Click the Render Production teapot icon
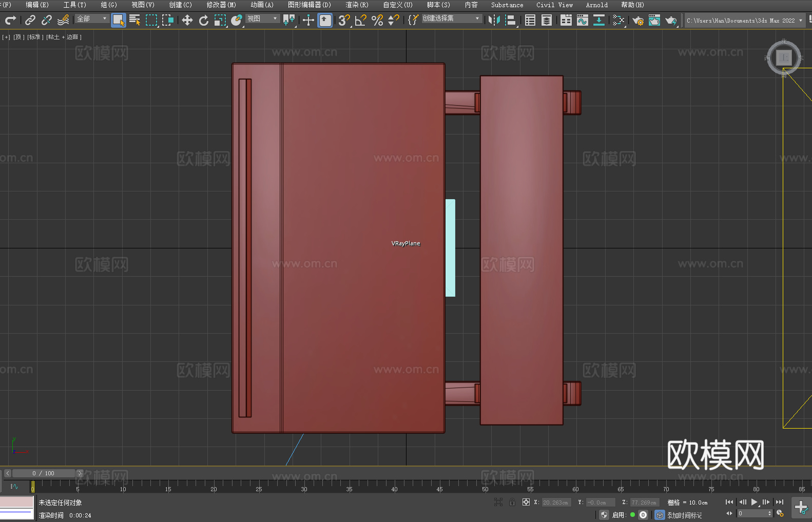 click(x=671, y=20)
